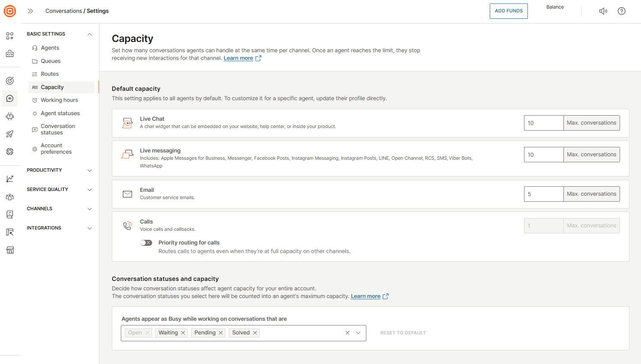Expand the sidebar with double chevron
This screenshot has height=364, width=641.
tap(30, 11)
